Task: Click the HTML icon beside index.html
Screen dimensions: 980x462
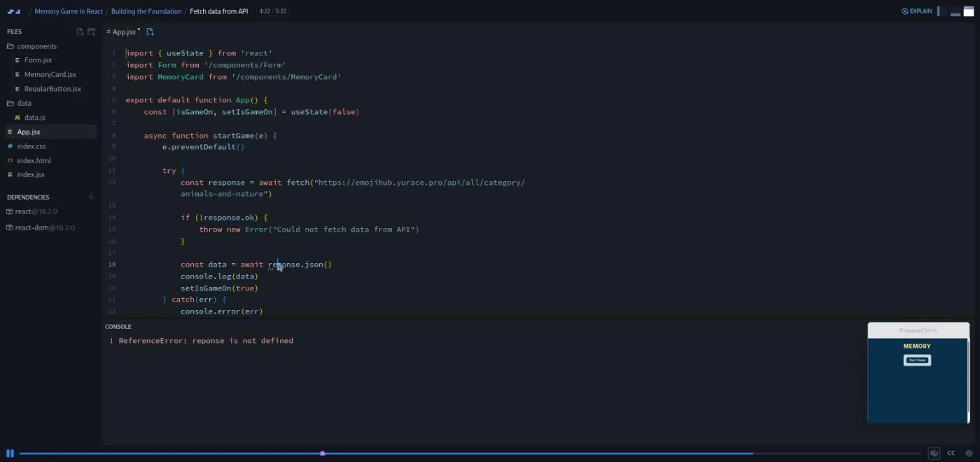Action: (10, 160)
